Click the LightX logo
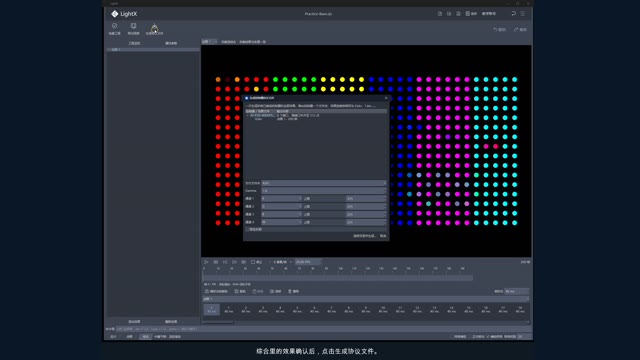The height and width of the screenshot is (360, 640). click(124, 14)
